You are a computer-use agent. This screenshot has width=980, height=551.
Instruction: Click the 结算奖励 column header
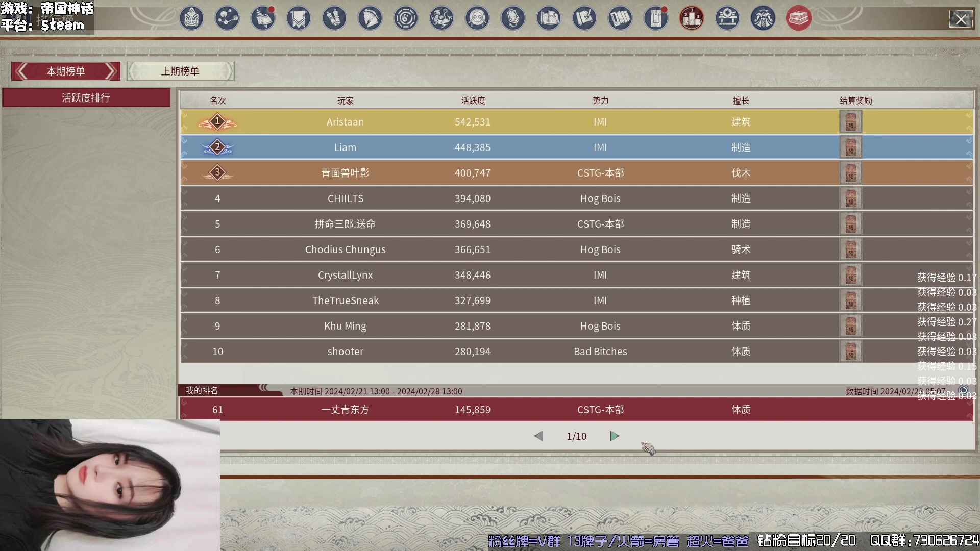click(x=856, y=101)
